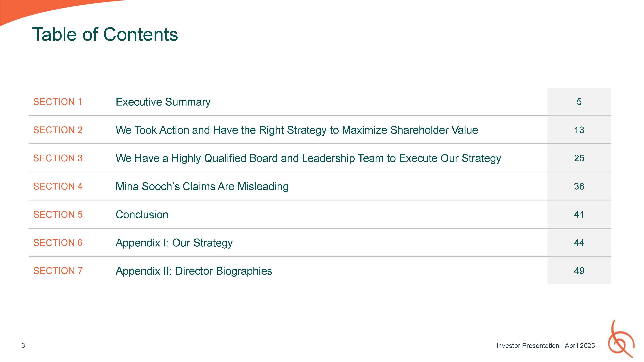
Task: Click the SECTION 2 label
Action: coord(58,130)
